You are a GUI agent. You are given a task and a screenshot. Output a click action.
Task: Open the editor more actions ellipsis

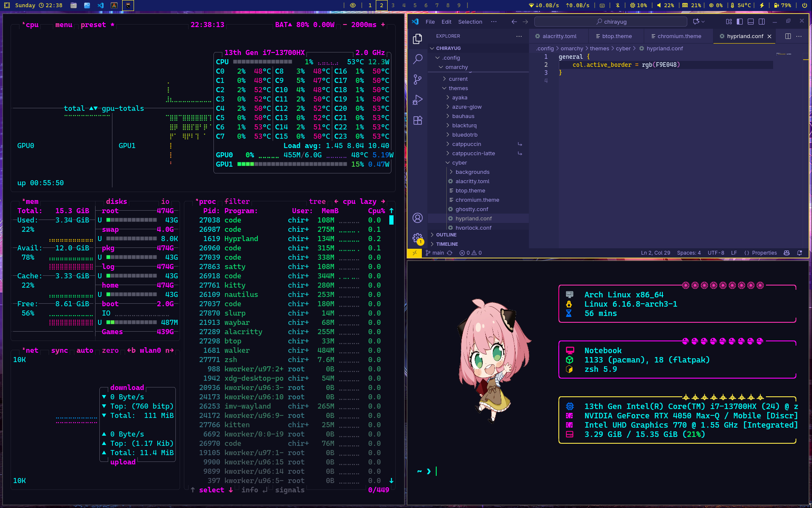[x=799, y=36]
